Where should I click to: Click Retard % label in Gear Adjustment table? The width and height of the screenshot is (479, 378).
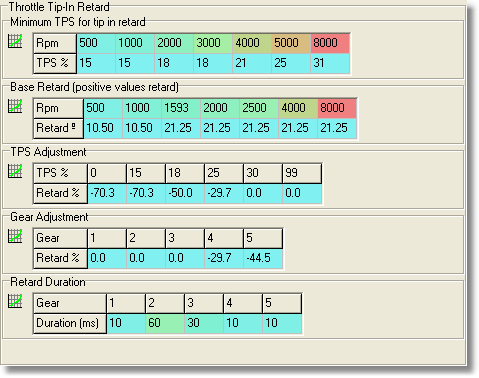pos(60,258)
